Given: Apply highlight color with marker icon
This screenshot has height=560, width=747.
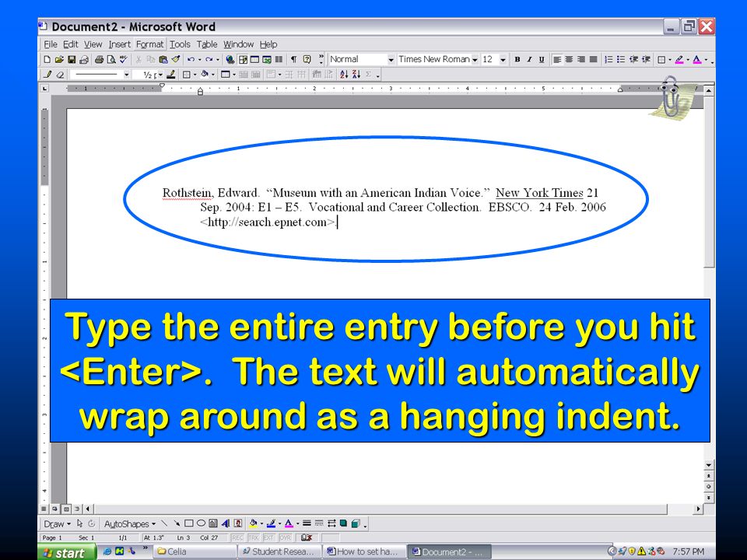Looking at the screenshot, I should point(679,60).
